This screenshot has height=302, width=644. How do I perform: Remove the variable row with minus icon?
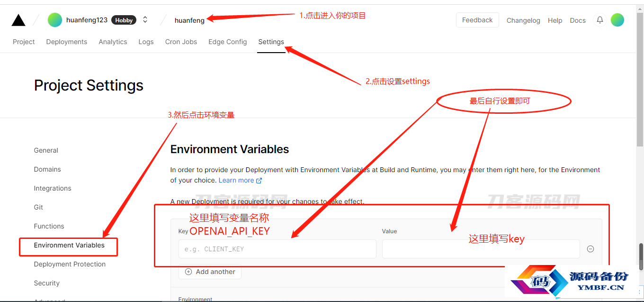coord(590,249)
